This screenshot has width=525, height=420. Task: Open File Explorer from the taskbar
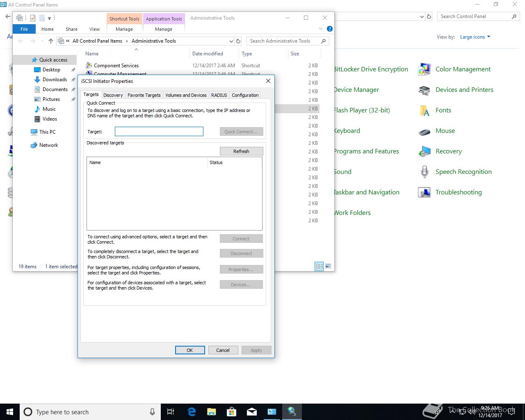tap(212, 412)
